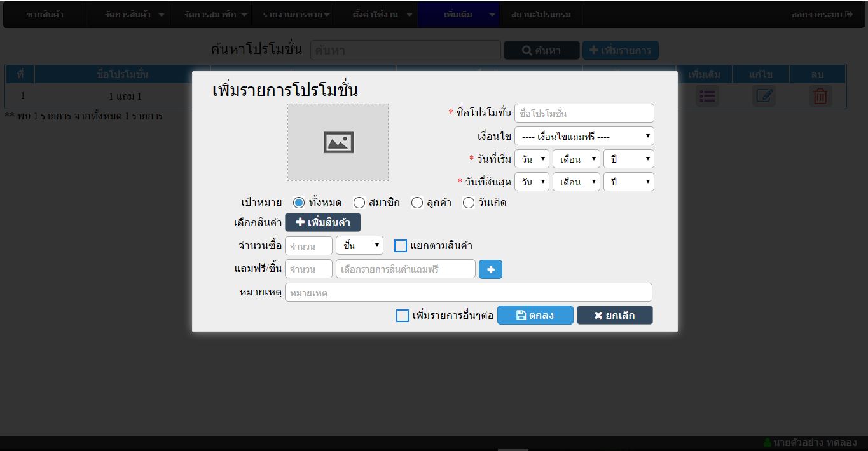Viewport: 868px width, 451px height.
Task: Select the วันเกิด target radio option
Action: coord(469,203)
